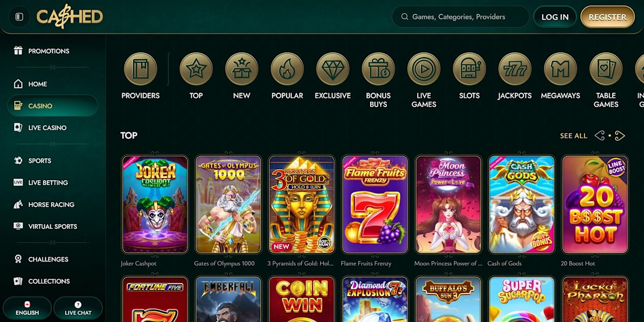Screen dimensions: 644x322
Task: Follow the See All link for Top
Action: tap(574, 136)
